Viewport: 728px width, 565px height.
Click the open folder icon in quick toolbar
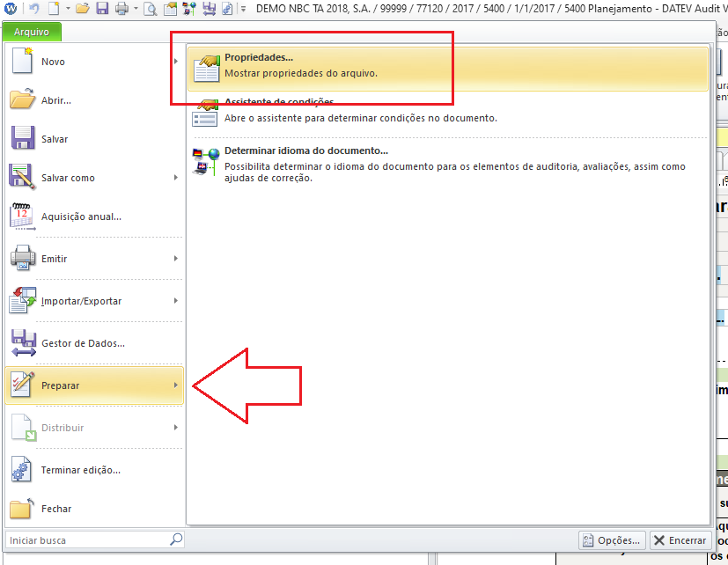83,8
